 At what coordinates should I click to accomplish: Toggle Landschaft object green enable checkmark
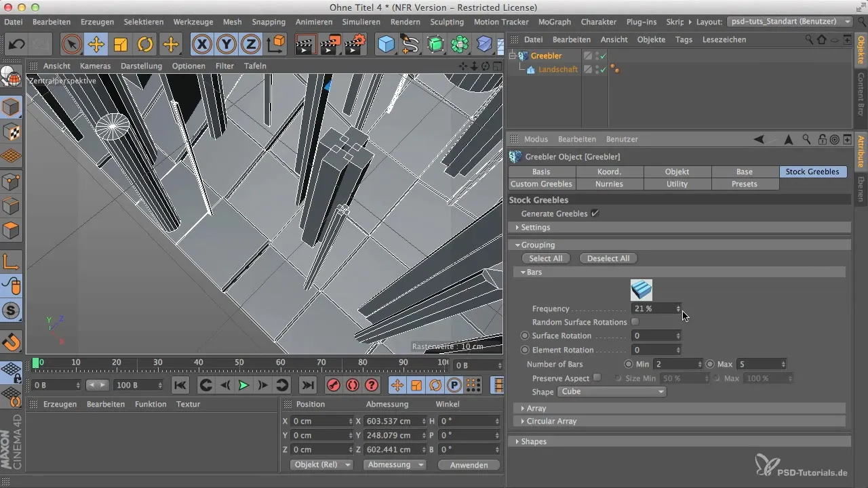tap(602, 69)
